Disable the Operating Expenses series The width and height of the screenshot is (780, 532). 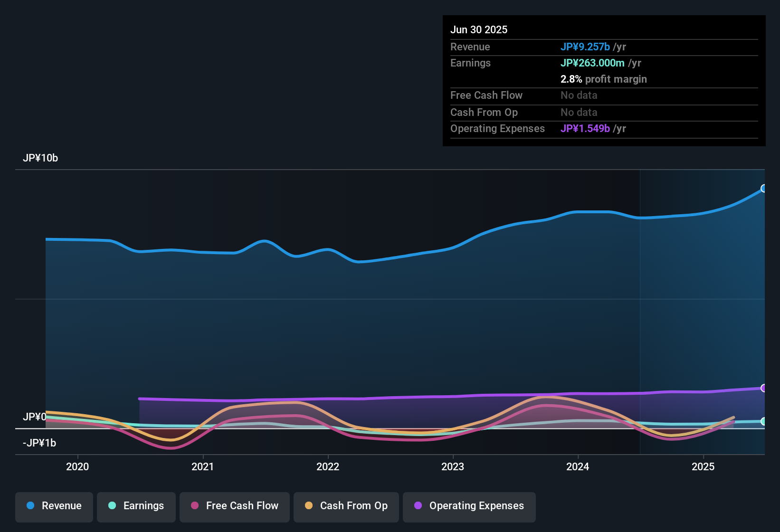469,506
